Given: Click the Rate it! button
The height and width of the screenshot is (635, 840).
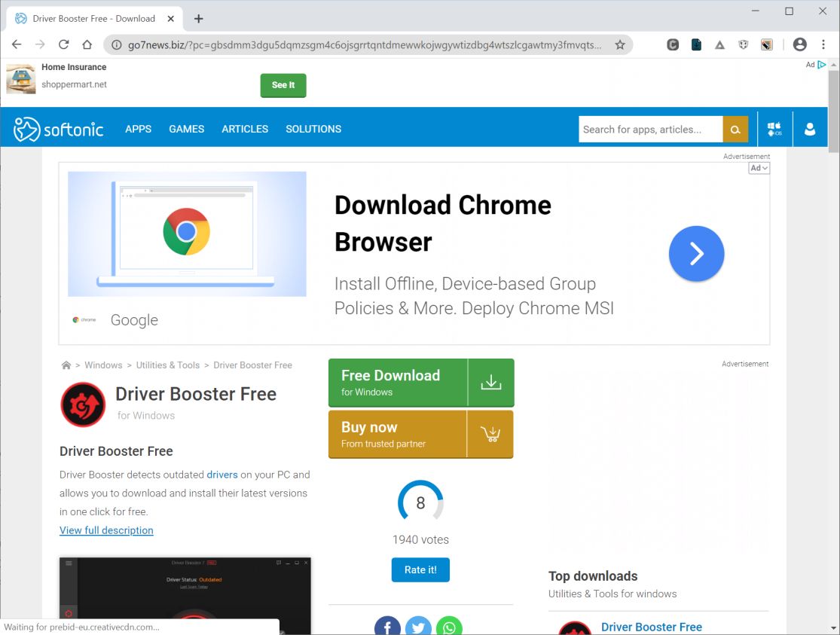Looking at the screenshot, I should pos(420,569).
